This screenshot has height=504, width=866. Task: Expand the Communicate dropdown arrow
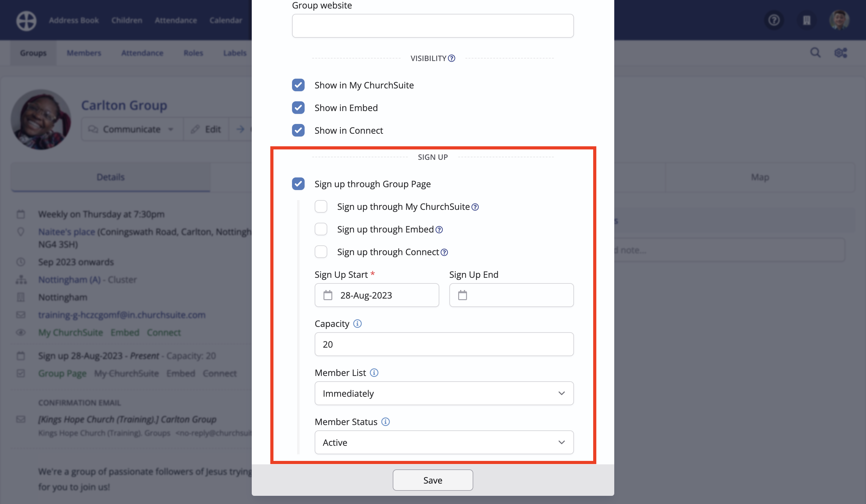point(171,130)
